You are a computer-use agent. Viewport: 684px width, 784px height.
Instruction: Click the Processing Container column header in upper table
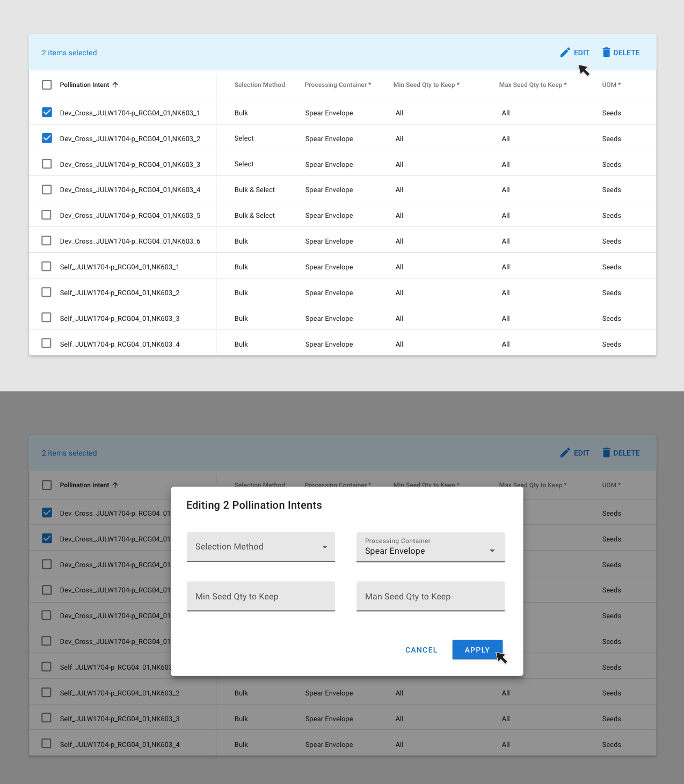pyautogui.click(x=338, y=85)
